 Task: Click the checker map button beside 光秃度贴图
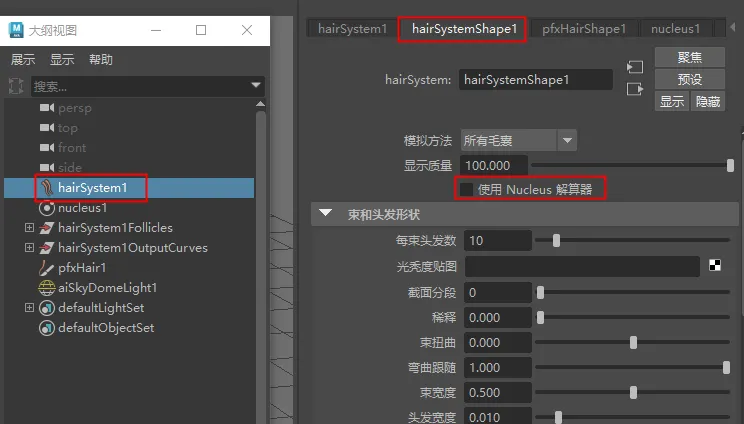715,266
